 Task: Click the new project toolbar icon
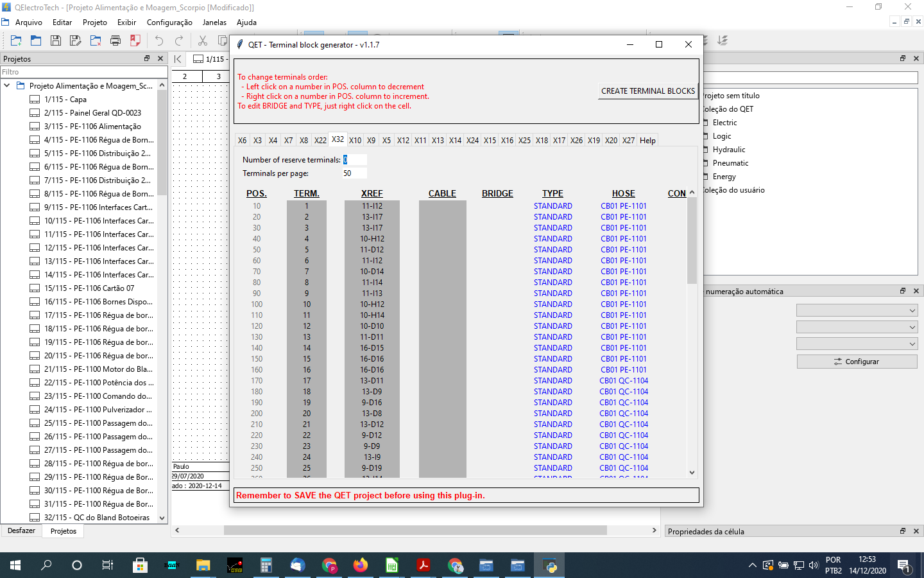tap(16, 40)
